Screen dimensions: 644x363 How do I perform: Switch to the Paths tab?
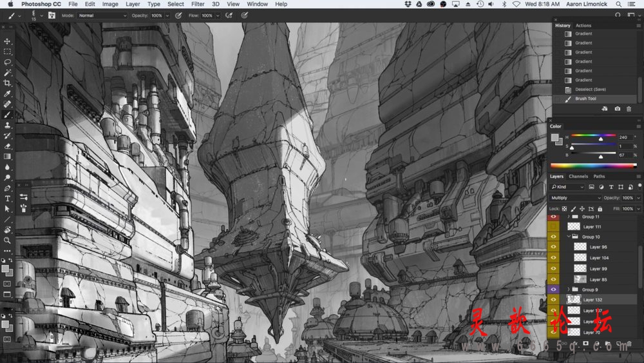[x=599, y=177]
